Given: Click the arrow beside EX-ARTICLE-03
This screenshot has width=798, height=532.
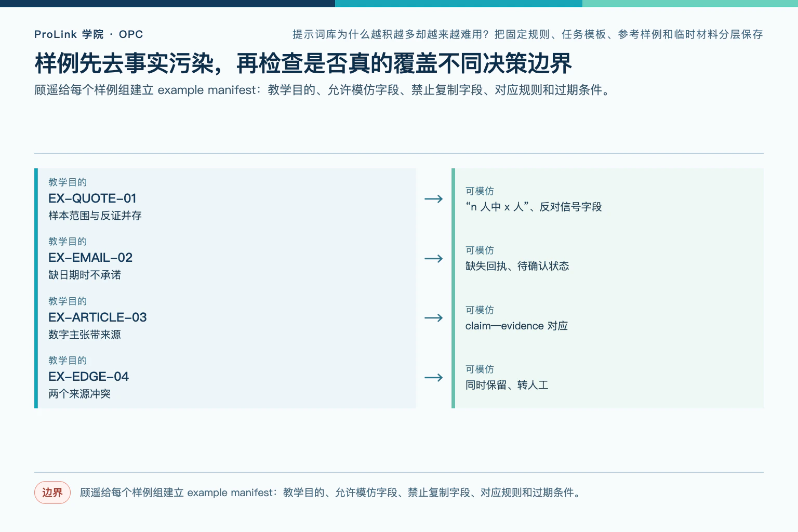Looking at the screenshot, I should click(x=434, y=318).
